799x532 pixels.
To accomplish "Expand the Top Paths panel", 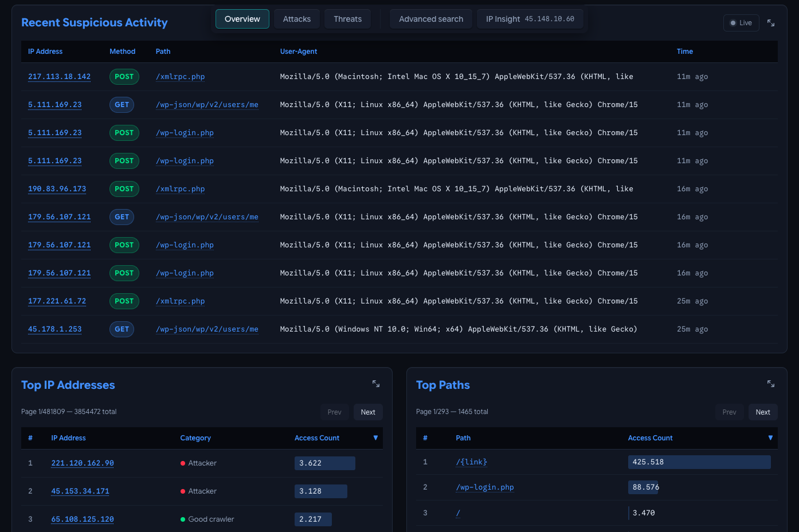I will (x=771, y=384).
